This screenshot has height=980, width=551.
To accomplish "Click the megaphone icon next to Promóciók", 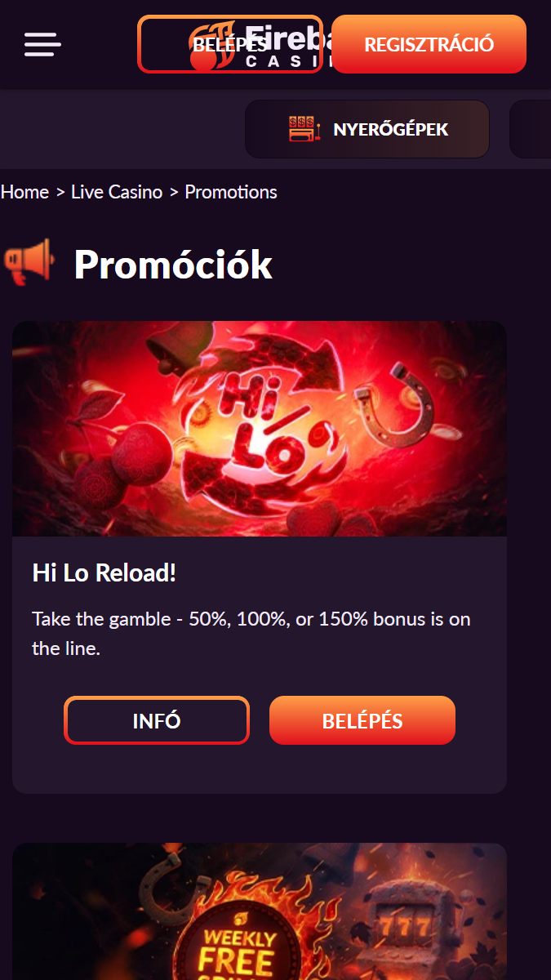I will click(29, 263).
